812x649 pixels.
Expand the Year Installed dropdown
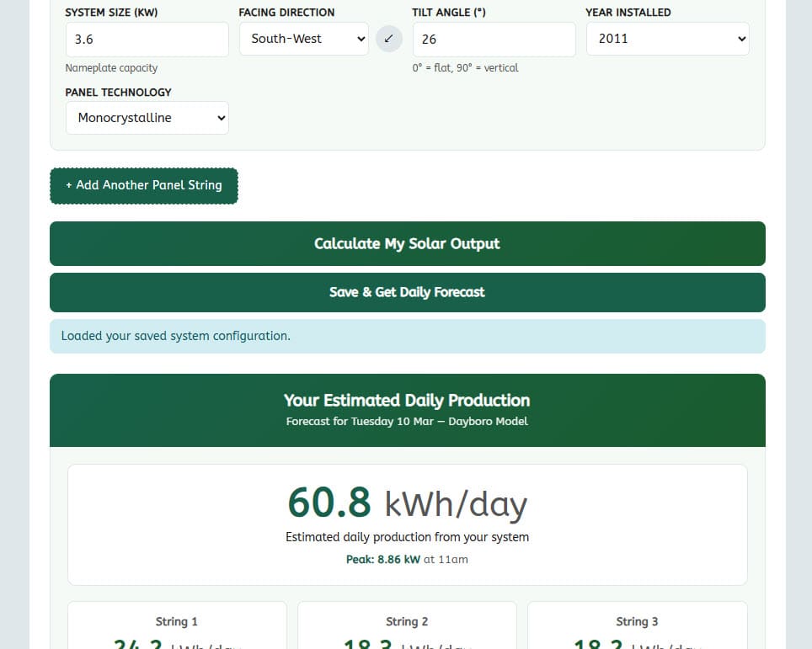point(667,39)
